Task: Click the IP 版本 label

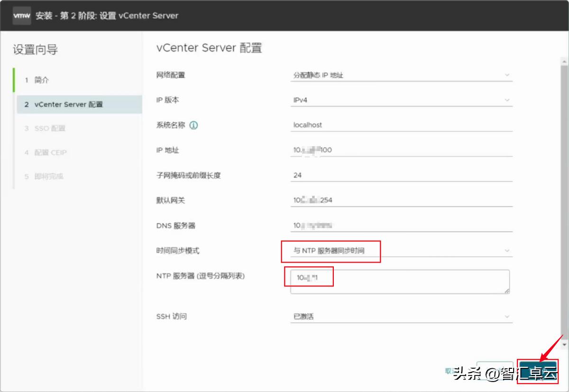Action: (x=168, y=100)
